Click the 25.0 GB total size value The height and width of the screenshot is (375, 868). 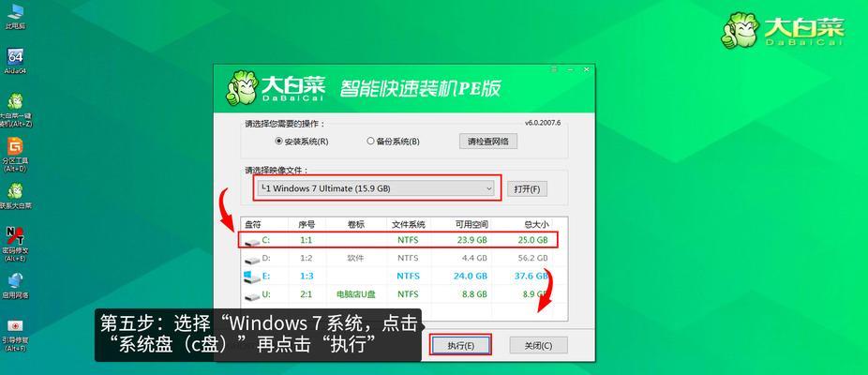[x=533, y=240]
